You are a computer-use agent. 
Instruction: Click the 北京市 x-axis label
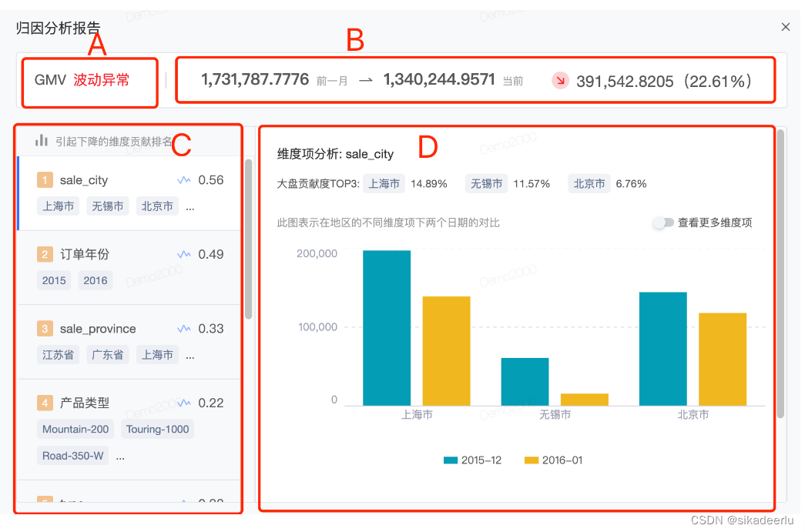pyautogui.click(x=693, y=414)
